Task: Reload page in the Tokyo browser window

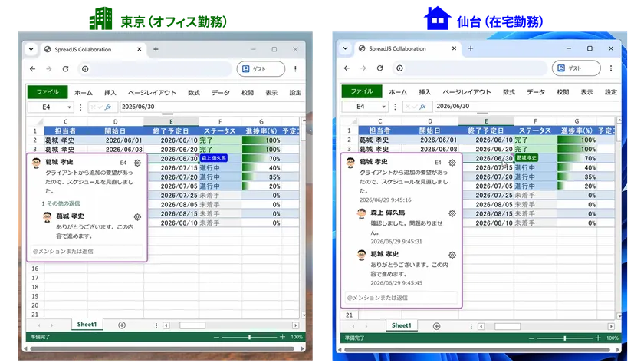Action: click(65, 68)
